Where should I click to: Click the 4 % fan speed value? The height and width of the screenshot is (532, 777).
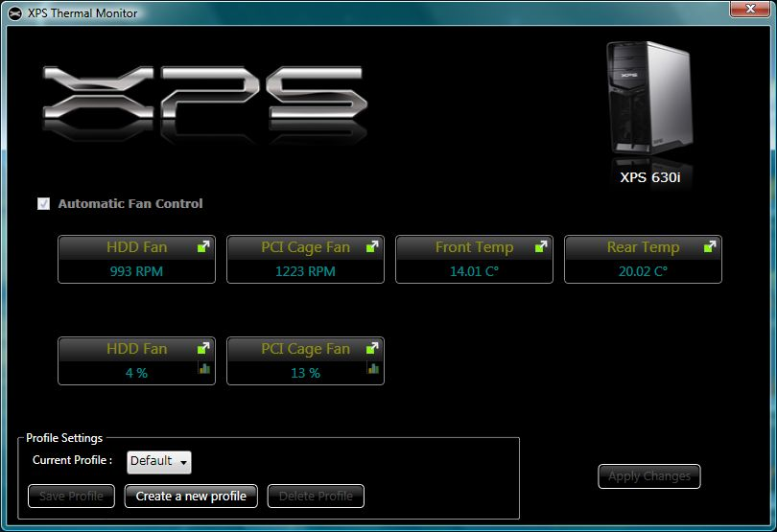(x=136, y=373)
